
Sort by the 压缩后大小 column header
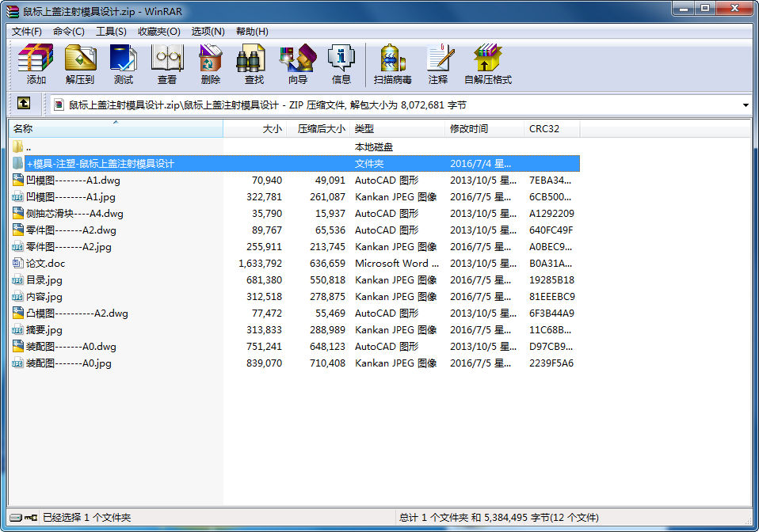[318, 129]
